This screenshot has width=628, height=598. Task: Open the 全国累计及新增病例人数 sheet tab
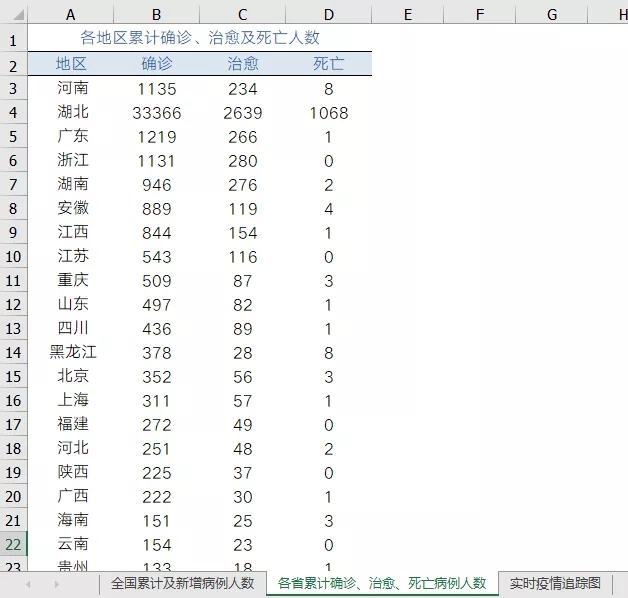182,583
